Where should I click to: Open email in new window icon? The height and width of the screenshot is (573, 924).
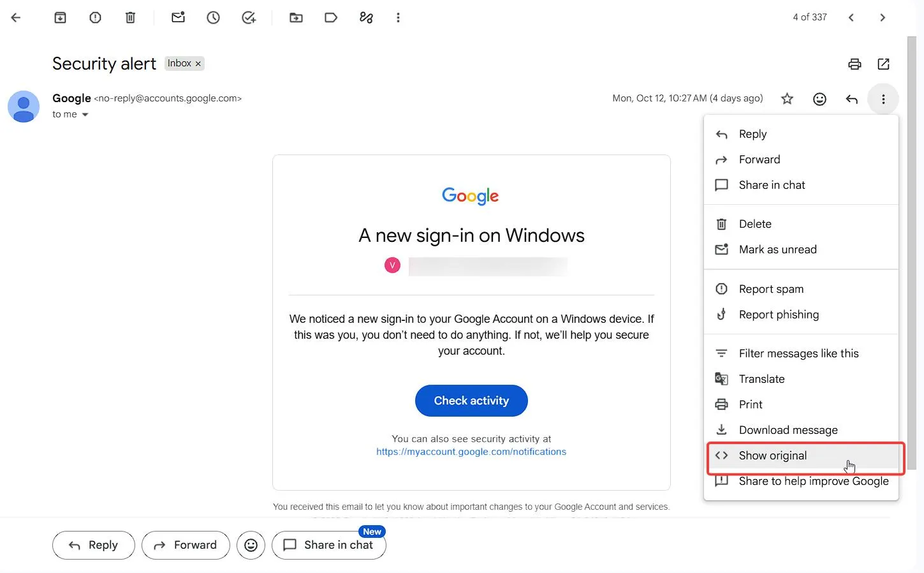(x=883, y=64)
